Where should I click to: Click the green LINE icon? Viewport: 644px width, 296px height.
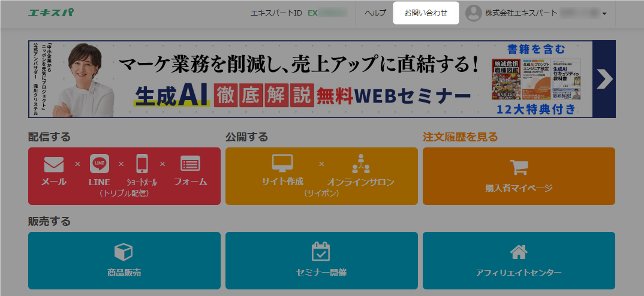[x=100, y=164]
